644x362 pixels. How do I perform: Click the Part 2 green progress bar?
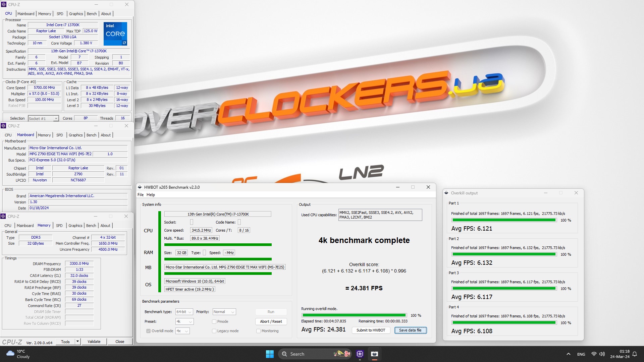504,254
